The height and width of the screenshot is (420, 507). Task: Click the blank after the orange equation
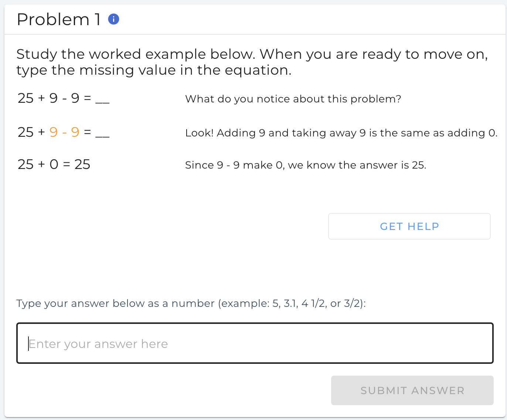pos(102,136)
